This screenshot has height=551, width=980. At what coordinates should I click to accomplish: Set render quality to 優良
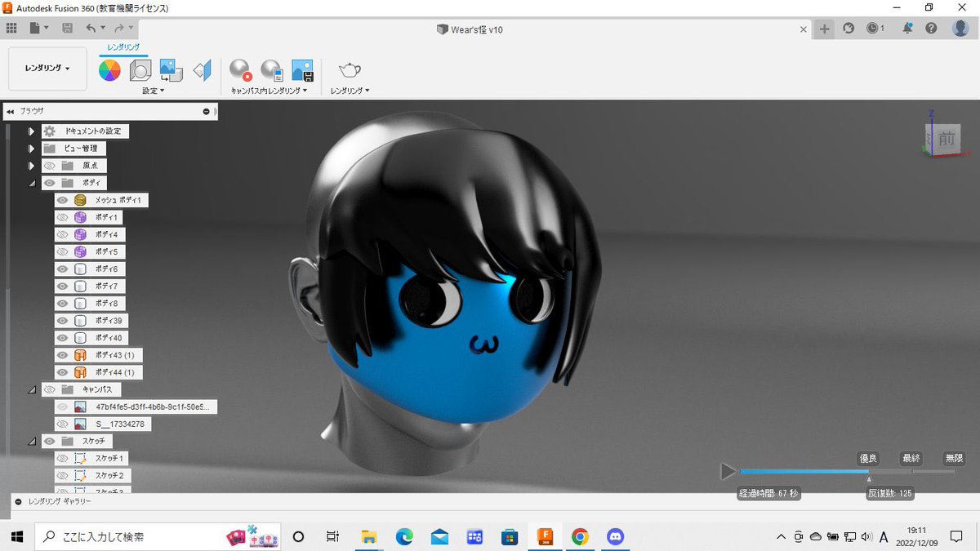(x=868, y=459)
